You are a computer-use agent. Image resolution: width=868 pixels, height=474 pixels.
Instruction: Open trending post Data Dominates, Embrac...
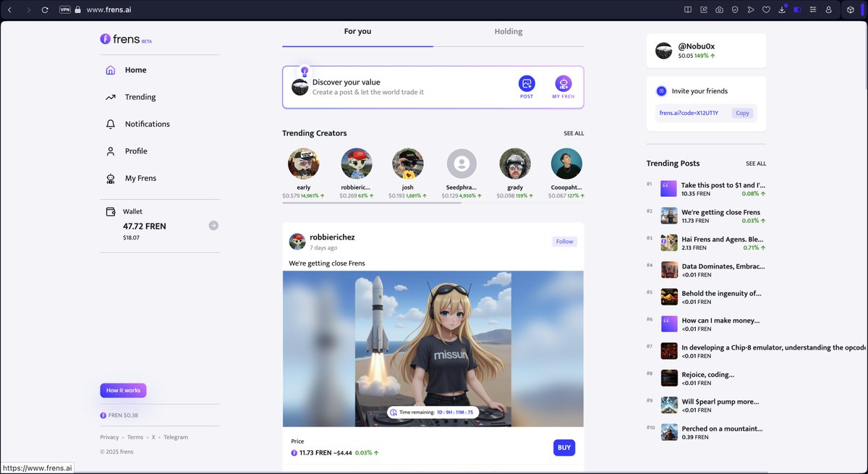tap(706, 271)
